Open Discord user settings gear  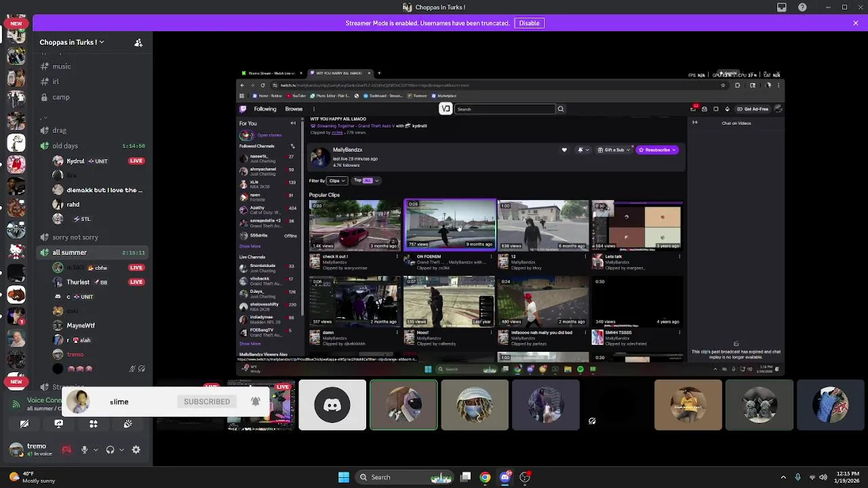(136, 449)
